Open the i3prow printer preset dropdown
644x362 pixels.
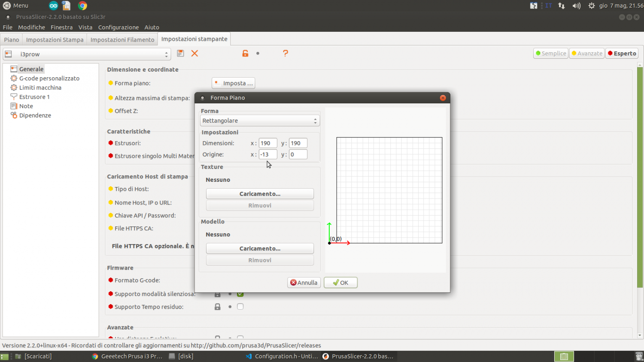click(x=87, y=54)
